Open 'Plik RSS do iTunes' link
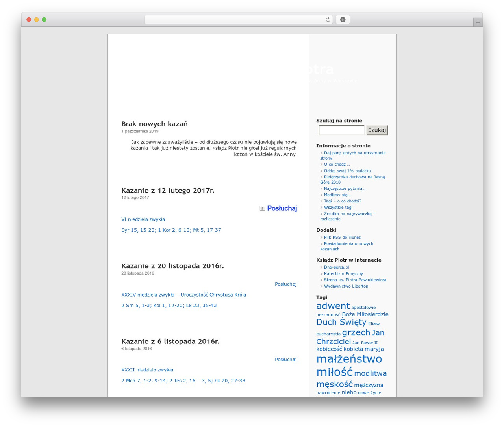Screen dimensions: 504x427 click(x=342, y=238)
